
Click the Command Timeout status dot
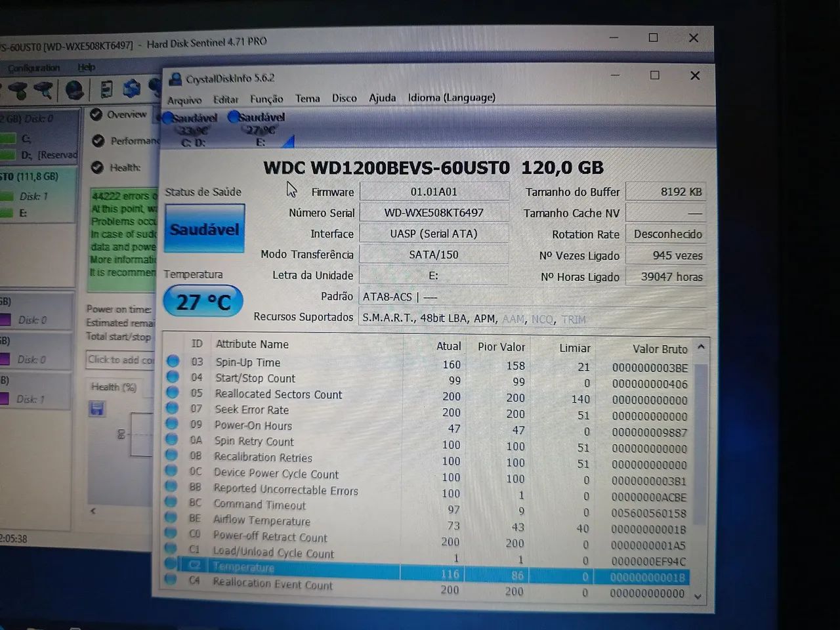(171, 502)
